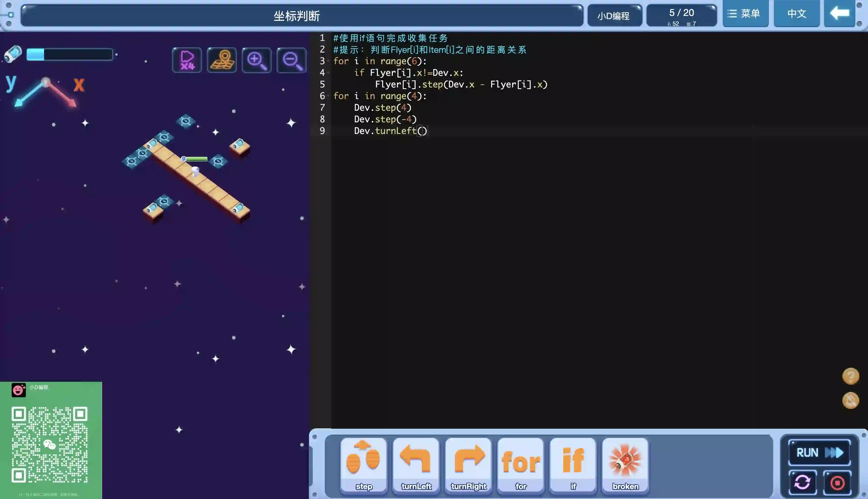The height and width of the screenshot is (499, 868).
Task: Zoom out with the magnifier minus icon
Action: pyautogui.click(x=292, y=60)
